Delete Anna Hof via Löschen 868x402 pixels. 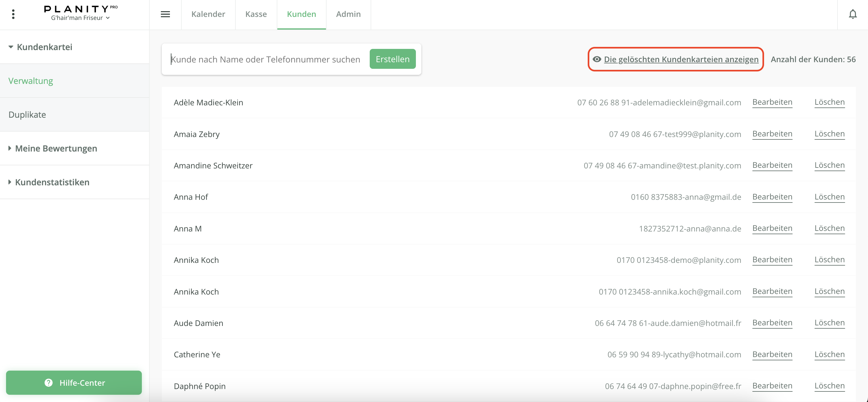click(x=829, y=197)
